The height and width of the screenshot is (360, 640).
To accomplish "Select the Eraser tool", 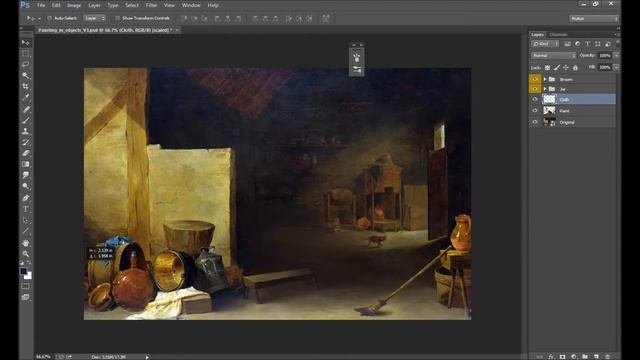I will pos(26,153).
